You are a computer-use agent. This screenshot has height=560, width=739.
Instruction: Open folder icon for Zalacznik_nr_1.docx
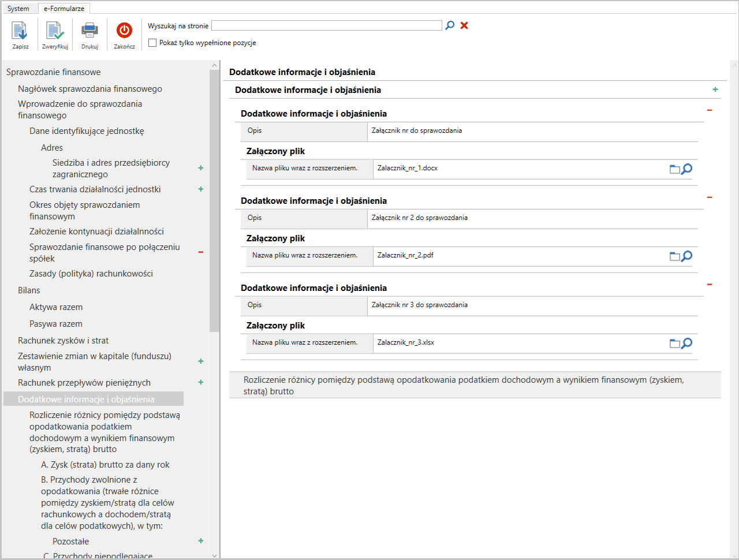674,169
